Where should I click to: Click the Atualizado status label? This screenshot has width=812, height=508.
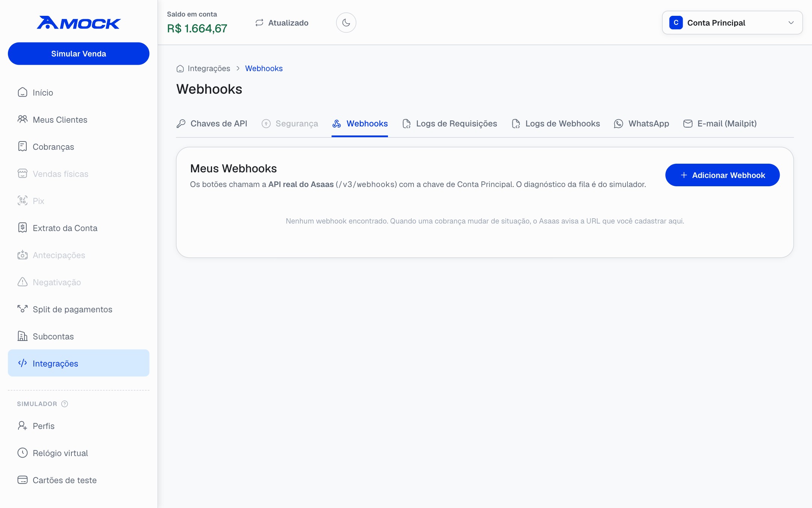point(288,23)
